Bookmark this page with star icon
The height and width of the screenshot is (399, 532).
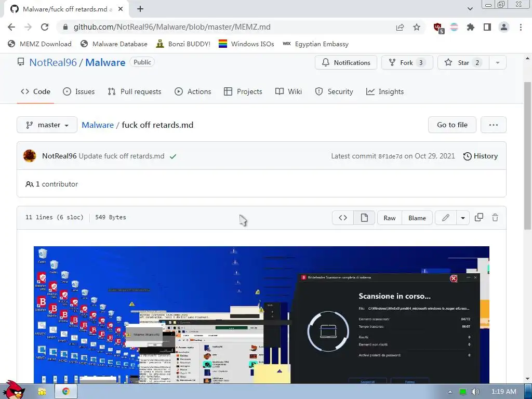[x=417, y=27]
